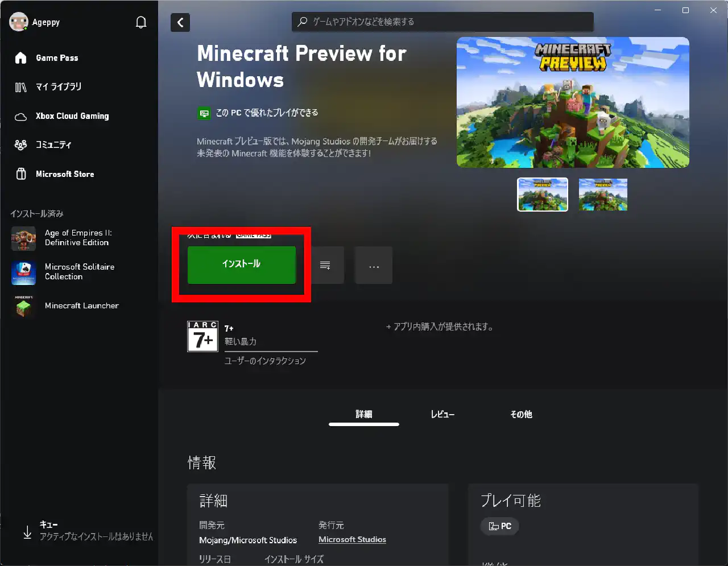Click the cloud gaming icon
728x566 pixels.
(x=21, y=117)
